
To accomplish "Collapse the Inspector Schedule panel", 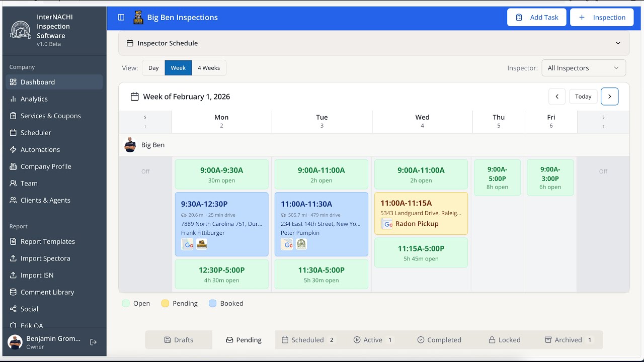I will (x=618, y=43).
